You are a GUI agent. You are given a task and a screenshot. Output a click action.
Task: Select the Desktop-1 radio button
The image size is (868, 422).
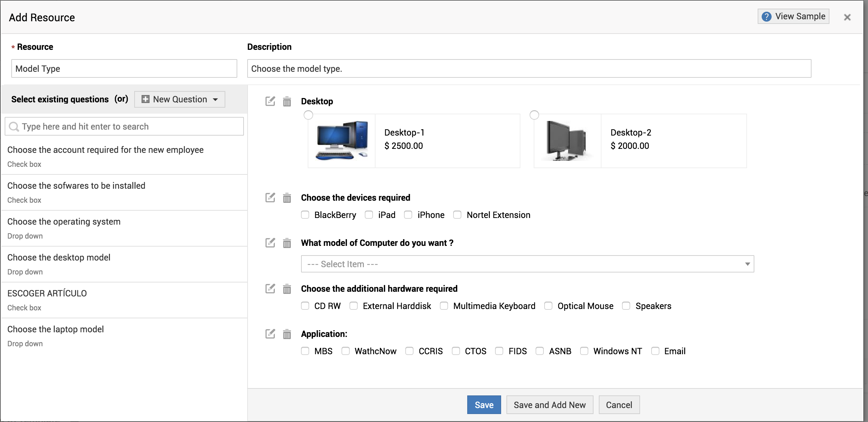(308, 115)
